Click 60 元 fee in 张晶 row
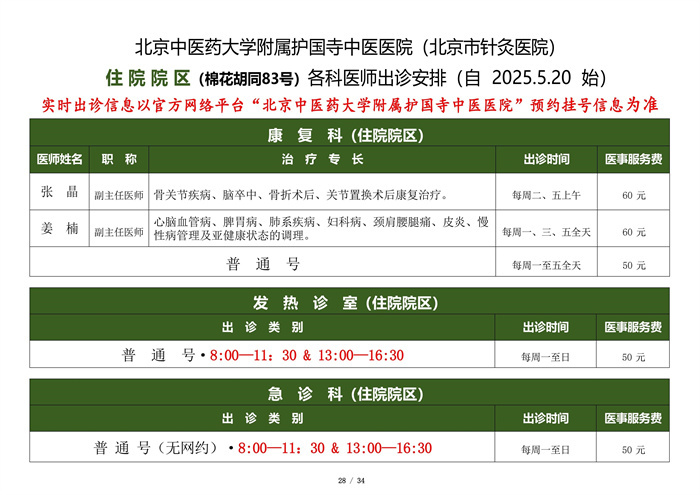 point(633,196)
